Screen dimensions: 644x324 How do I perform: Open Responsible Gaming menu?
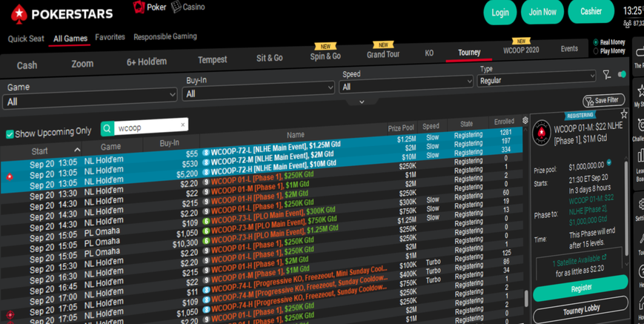[x=165, y=36]
